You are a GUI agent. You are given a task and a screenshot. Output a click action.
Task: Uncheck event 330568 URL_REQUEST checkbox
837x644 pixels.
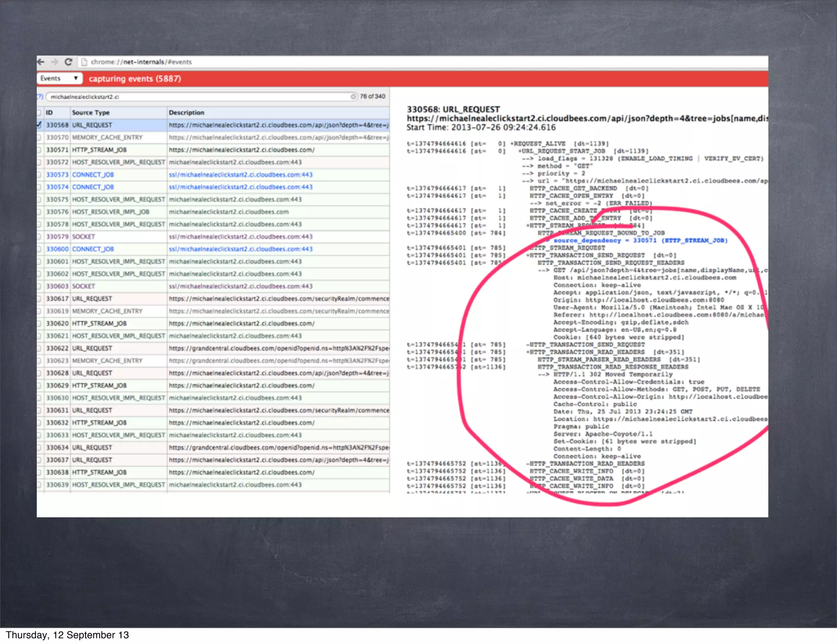(x=39, y=125)
